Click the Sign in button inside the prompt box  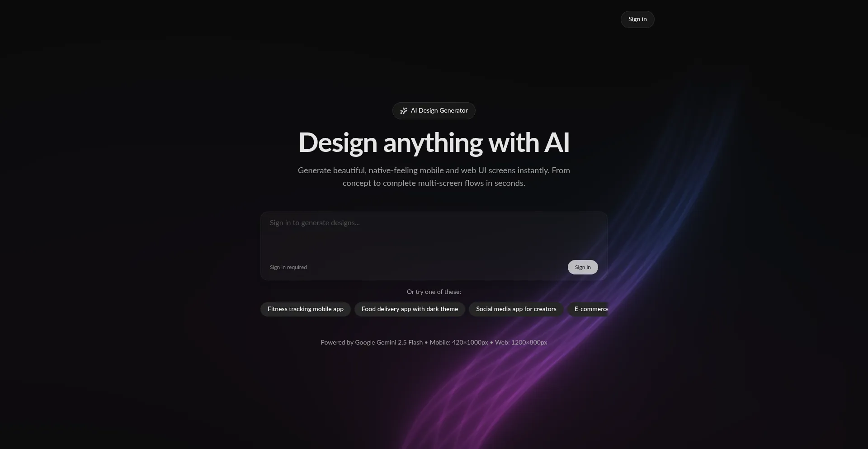point(583,267)
